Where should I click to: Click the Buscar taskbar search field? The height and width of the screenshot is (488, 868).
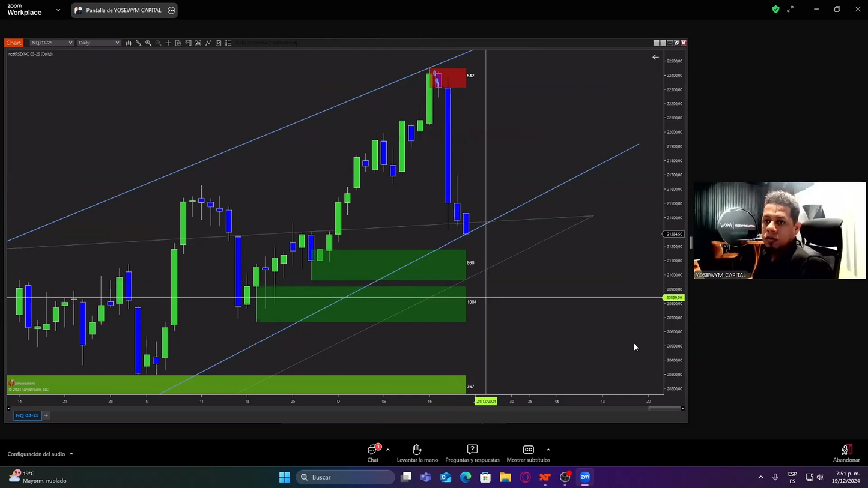pos(345,477)
